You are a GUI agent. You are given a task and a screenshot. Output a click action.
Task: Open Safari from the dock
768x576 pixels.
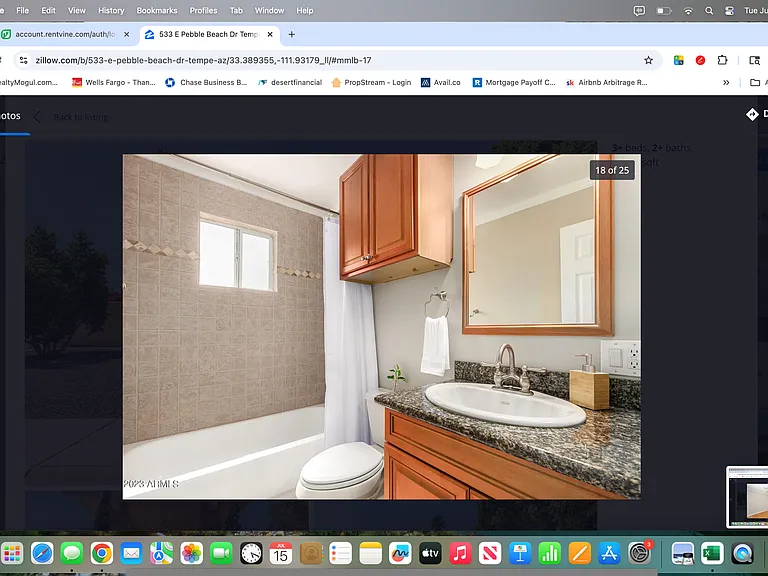42,554
